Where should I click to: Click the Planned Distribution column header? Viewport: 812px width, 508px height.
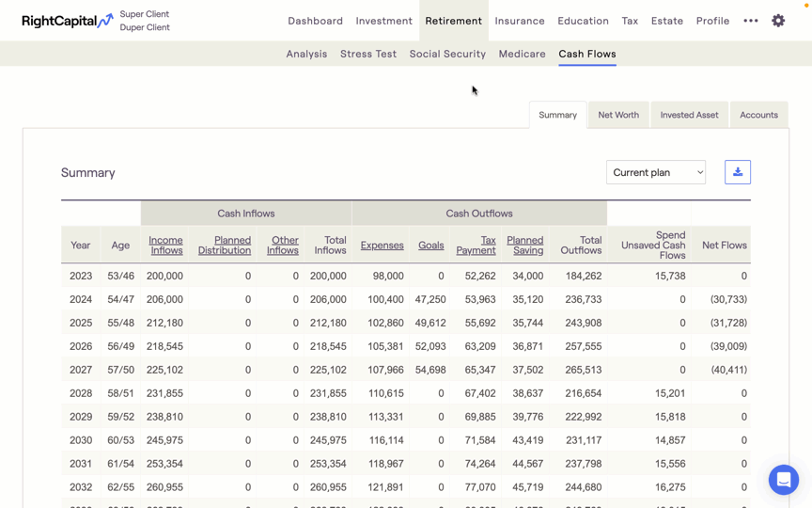click(226, 246)
